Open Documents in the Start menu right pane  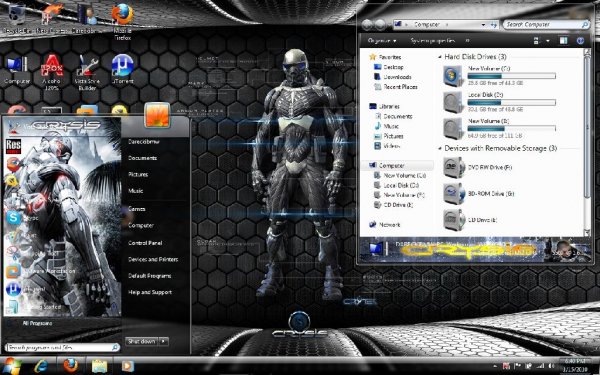pyautogui.click(x=142, y=158)
